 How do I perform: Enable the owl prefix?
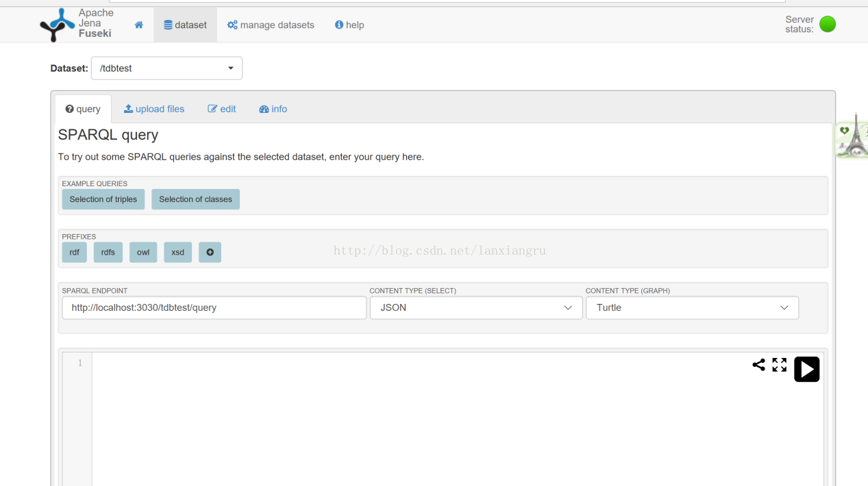143,252
